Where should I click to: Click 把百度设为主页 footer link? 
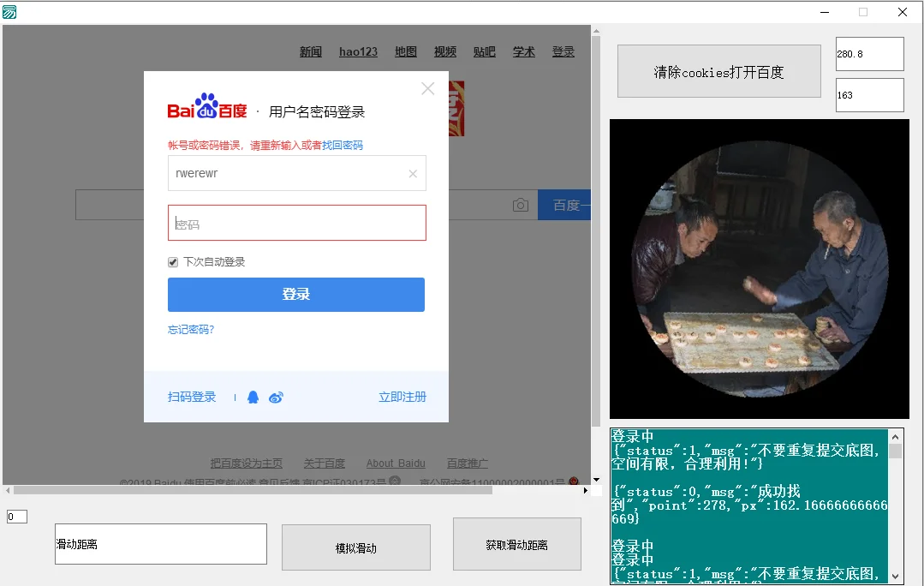tap(247, 463)
